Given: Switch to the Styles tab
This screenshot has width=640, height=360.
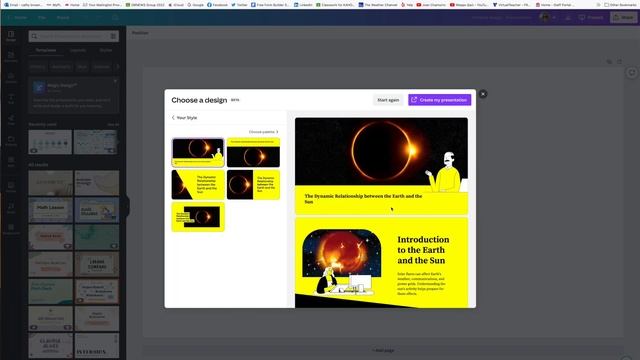Looking at the screenshot, I should point(106,50).
